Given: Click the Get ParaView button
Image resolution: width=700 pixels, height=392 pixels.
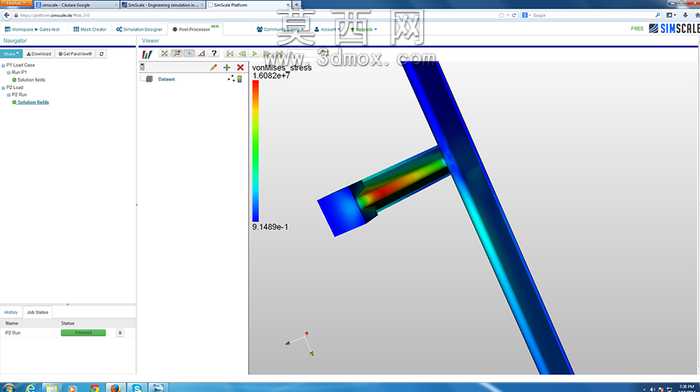Looking at the screenshot, I should pos(75,54).
